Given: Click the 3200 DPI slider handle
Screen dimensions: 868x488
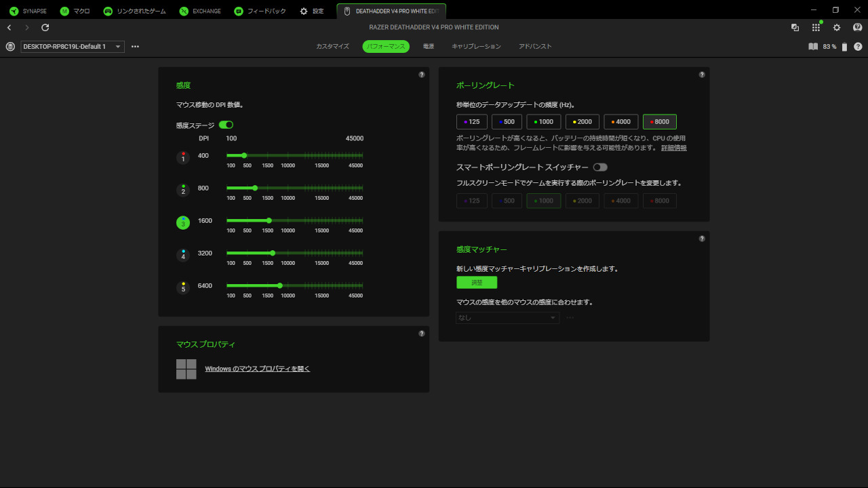Looking at the screenshot, I should pyautogui.click(x=273, y=253).
